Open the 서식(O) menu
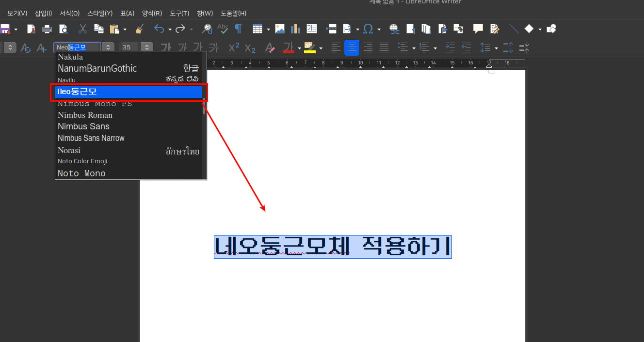 (x=69, y=13)
